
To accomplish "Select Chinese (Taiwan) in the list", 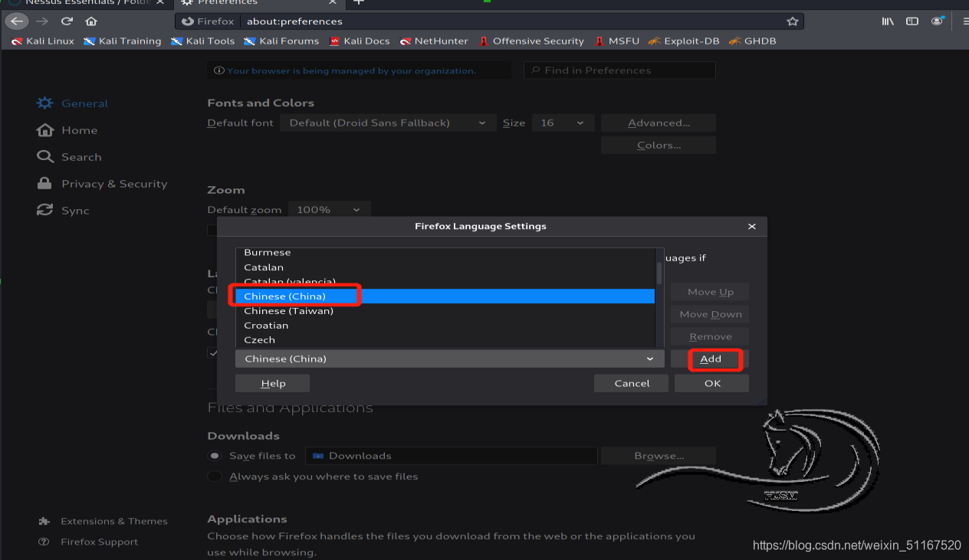I will point(445,311).
